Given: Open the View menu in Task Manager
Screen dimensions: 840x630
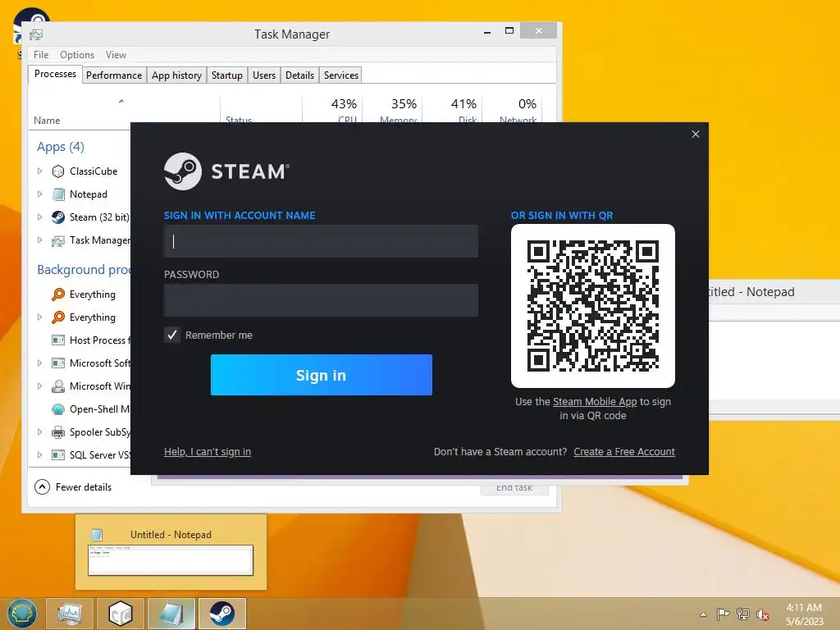Looking at the screenshot, I should tap(116, 55).
